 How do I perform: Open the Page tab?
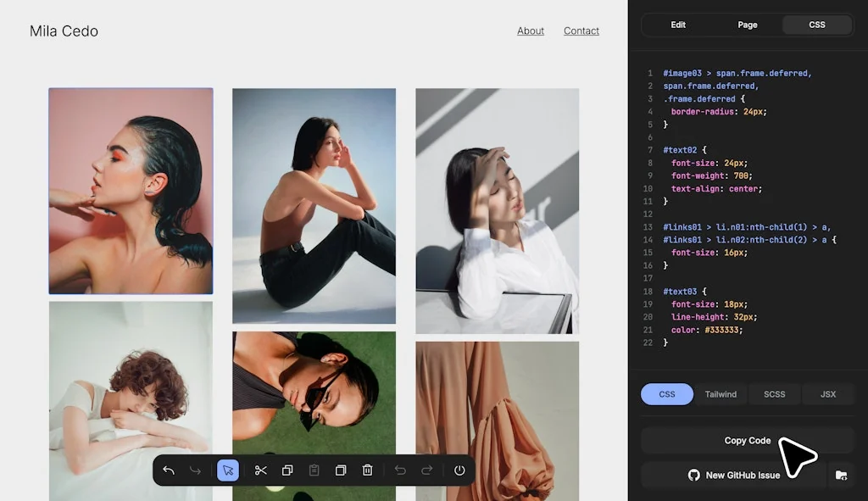(748, 25)
